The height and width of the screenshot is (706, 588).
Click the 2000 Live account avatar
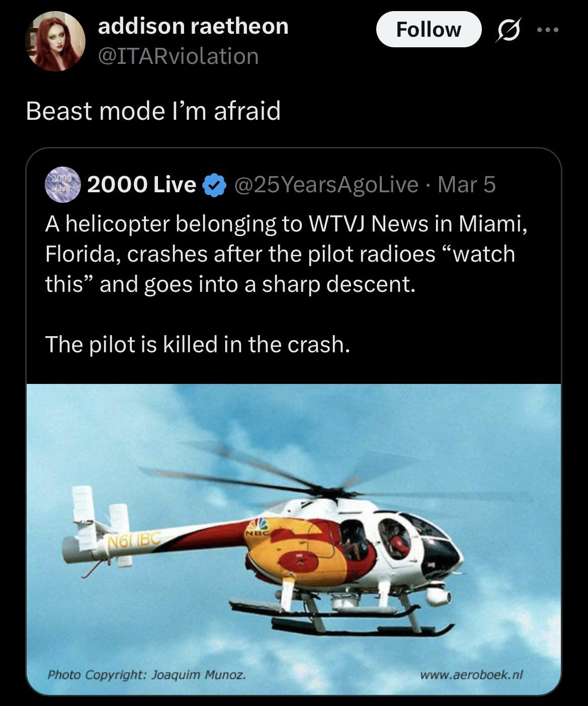[63, 184]
